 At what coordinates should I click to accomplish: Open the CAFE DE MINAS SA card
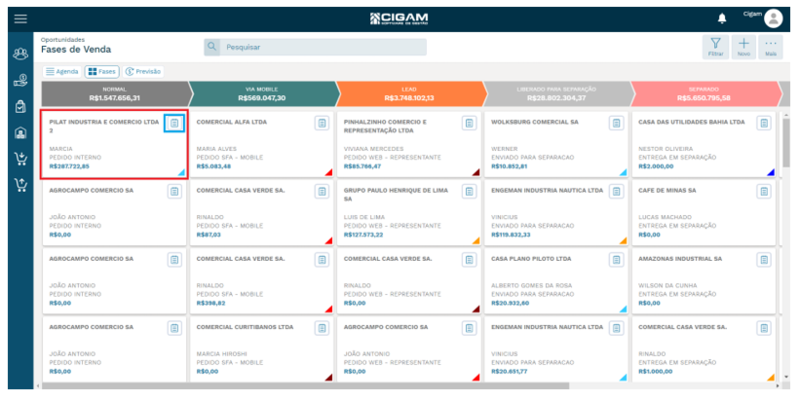pos(704,213)
